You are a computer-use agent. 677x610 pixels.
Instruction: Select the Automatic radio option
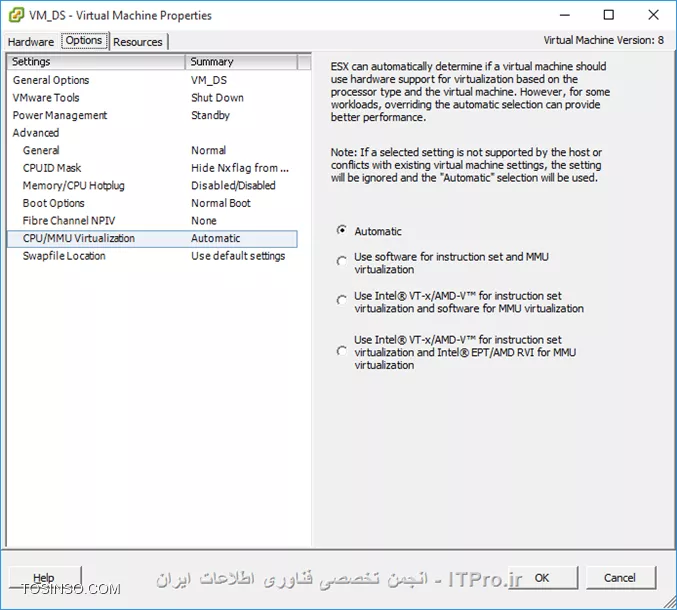341,231
